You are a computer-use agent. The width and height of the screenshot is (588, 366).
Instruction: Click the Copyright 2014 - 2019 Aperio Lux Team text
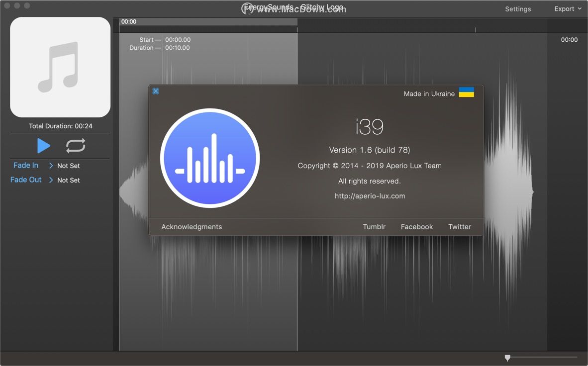[x=370, y=166]
